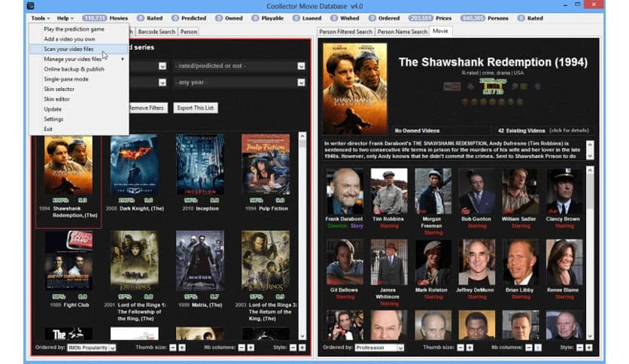The height and width of the screenshot is (364, 629).
Task: Switch to Person tab in left pane
Action: coord(189,32)
